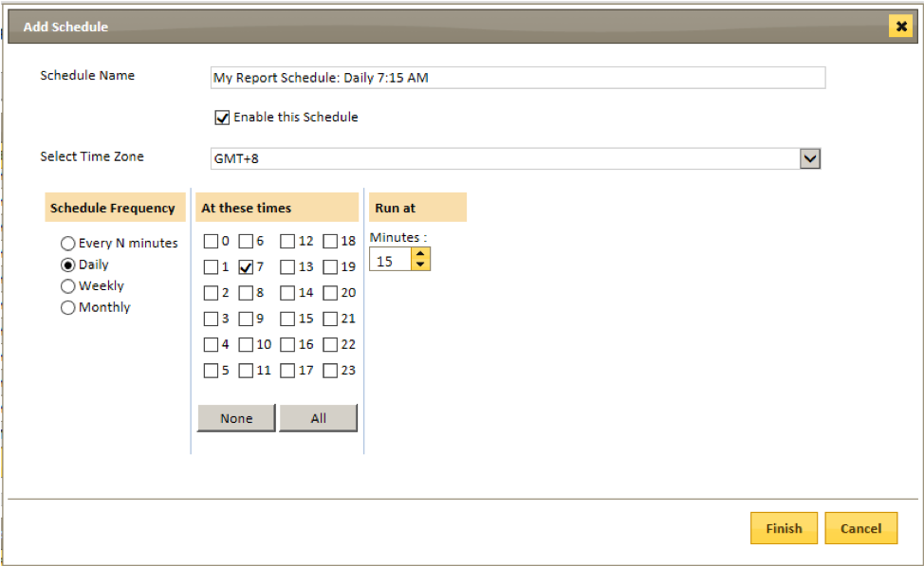Check hour 15 in At these times
The image size is (924, 566).
click(287, 319)
